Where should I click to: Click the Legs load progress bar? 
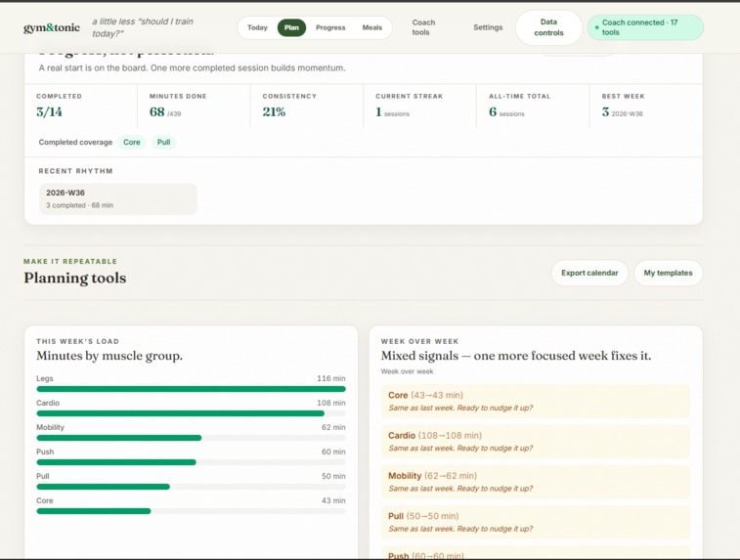pos(192,389)
